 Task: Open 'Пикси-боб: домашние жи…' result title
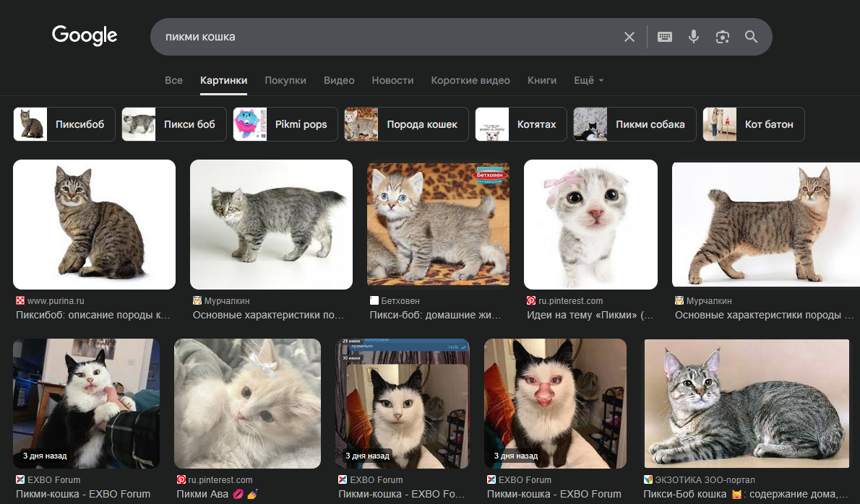[x=436, y=315]
